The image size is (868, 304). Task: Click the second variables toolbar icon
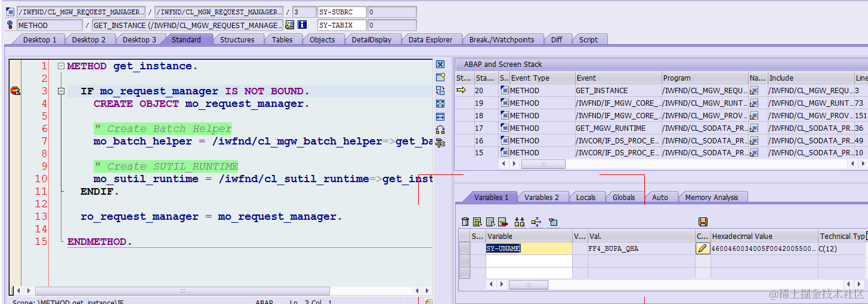pyautogui.click(x=477, y=222)
